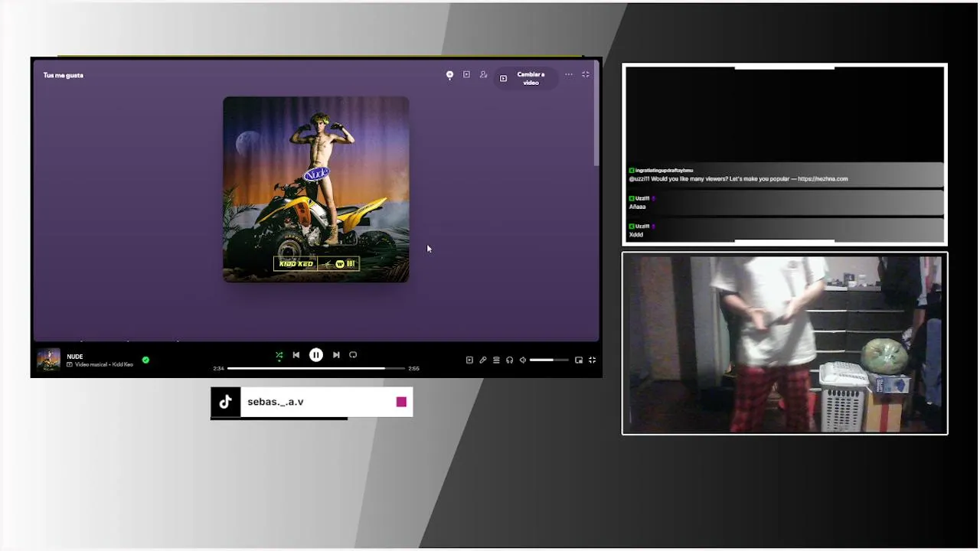
Task: Click the large NUDE album cover
Action: [x=316, y=189]
